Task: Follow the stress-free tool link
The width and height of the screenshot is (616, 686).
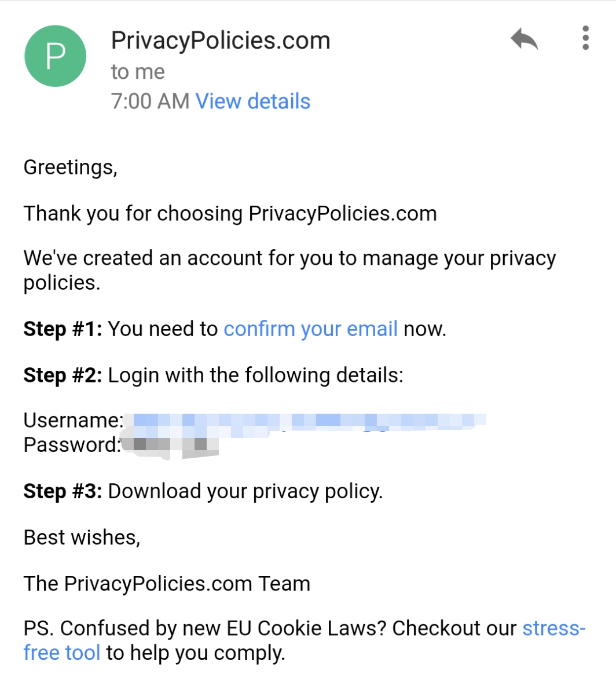Action: click(x=554, y=629)
